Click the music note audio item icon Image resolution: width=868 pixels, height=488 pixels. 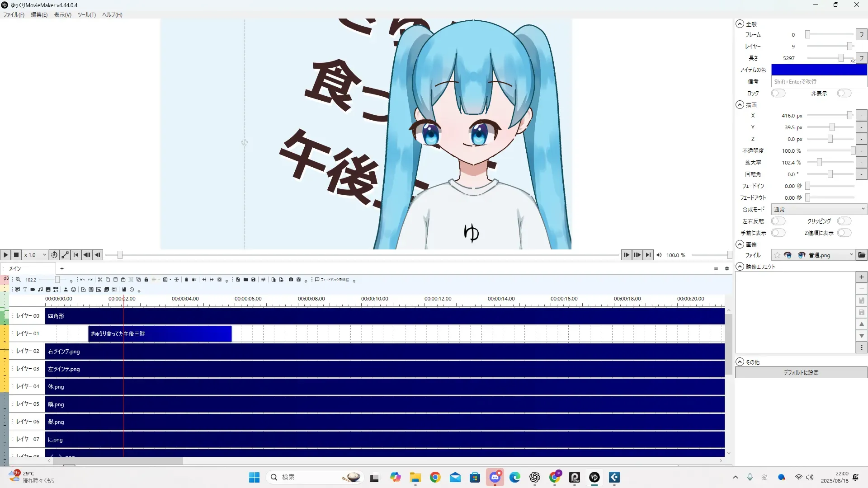click(x=40, y=290)
